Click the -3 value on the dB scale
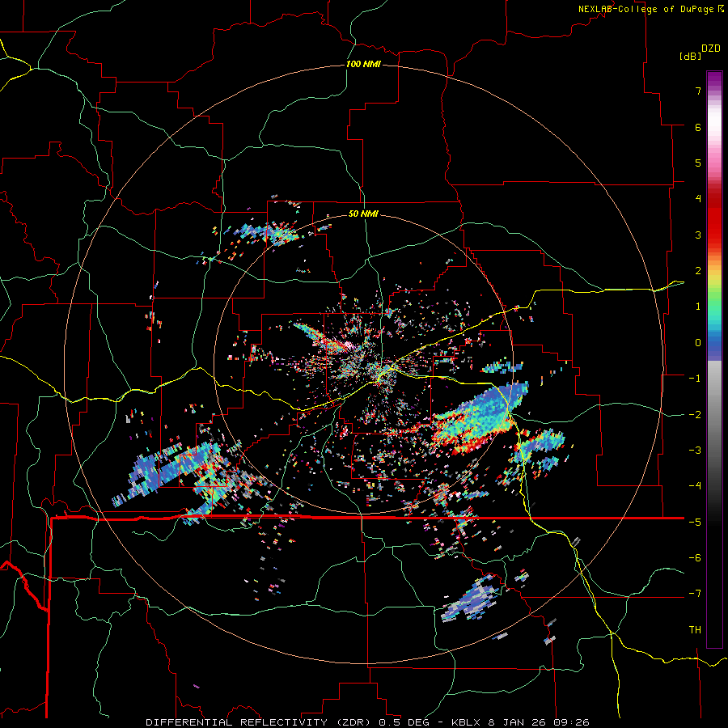Screen dimensions: 728x728 click(x=695, y=451)
